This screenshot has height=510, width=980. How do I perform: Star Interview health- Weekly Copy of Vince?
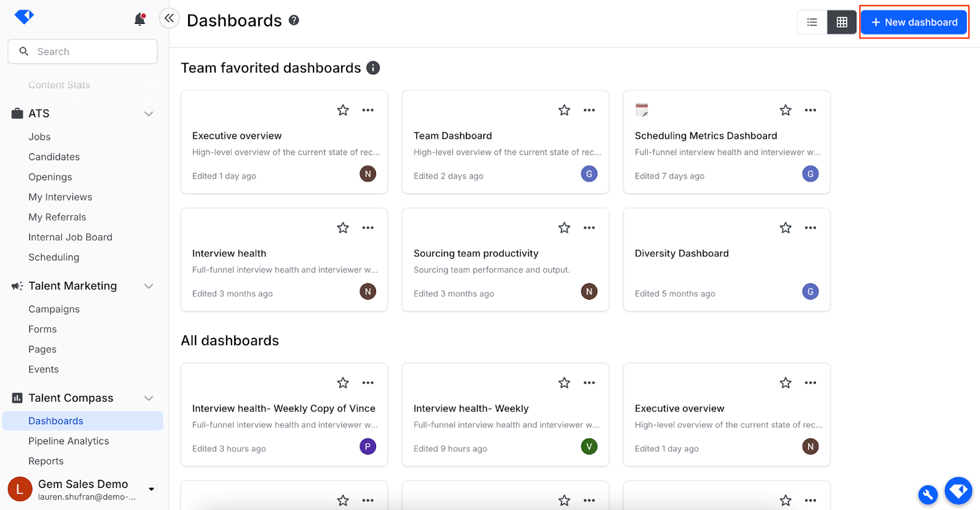click(343, 383)
